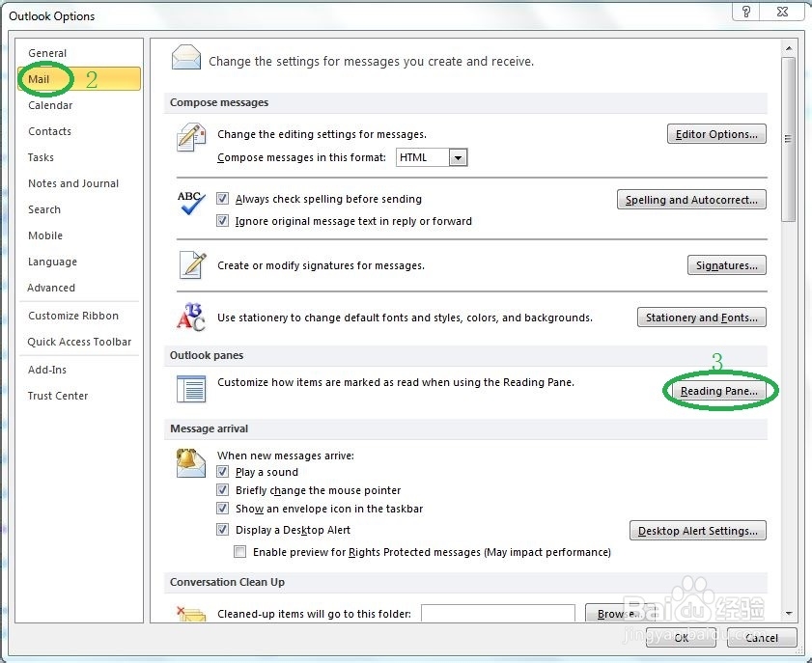812x663 pixels.
Task: Open Desktop Alert Settings
Action: 697,531
